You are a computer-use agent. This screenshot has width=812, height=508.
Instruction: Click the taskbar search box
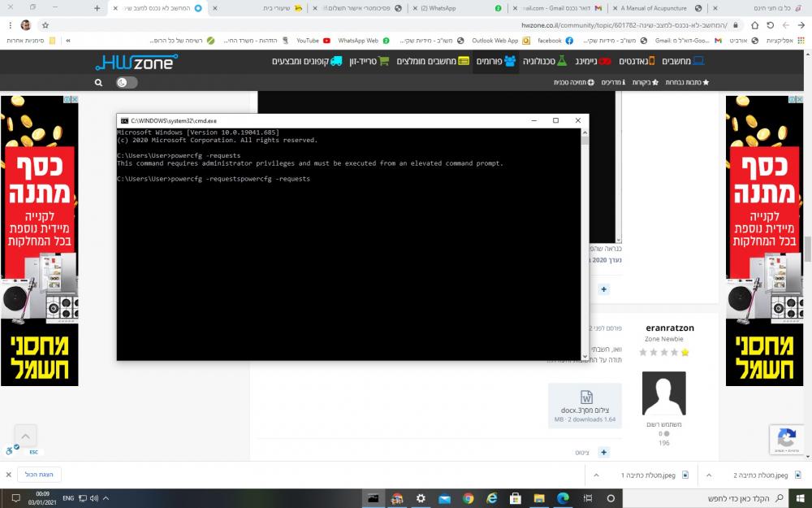click(x=706, y=498)
